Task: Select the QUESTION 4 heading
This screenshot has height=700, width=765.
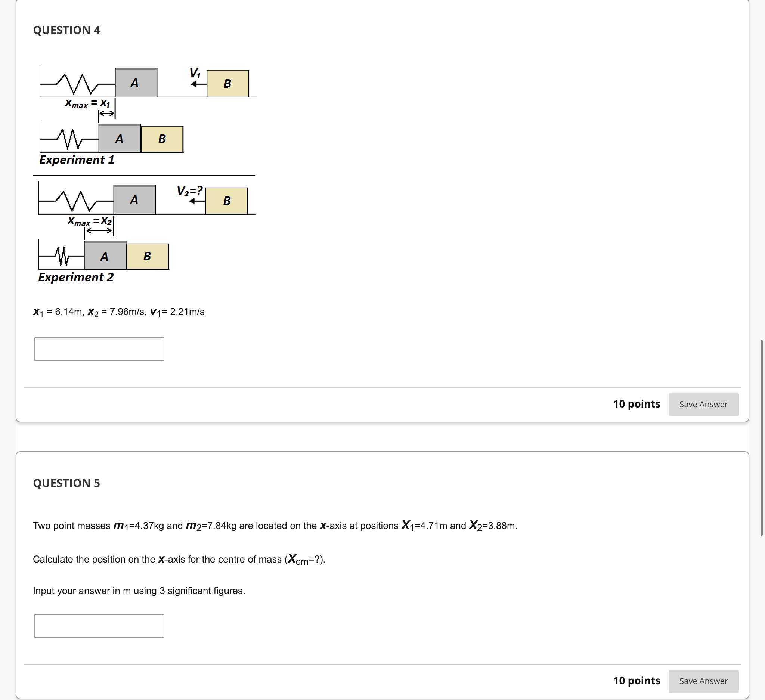Action: pyautogui.click(x=67, y=30)
